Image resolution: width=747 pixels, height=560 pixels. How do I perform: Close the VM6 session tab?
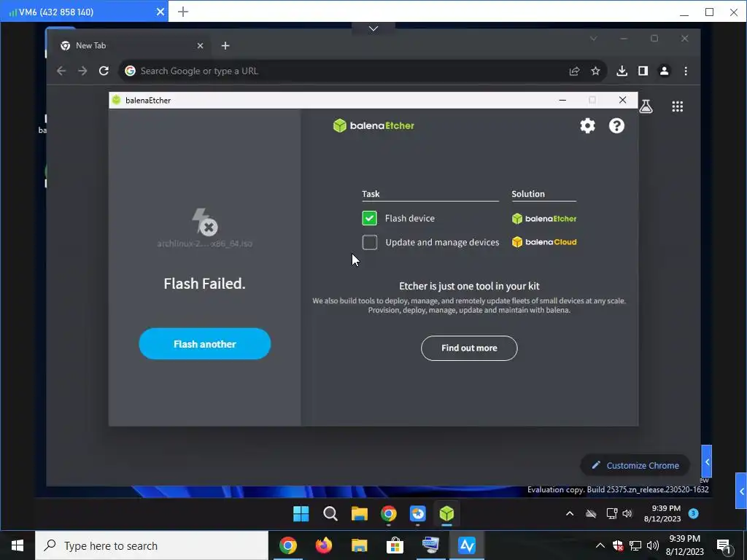[x=160, y=12]
